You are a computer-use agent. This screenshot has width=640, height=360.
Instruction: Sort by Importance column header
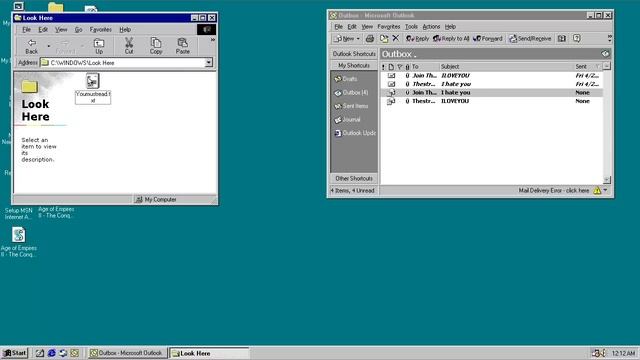click(x=383, y=67)
